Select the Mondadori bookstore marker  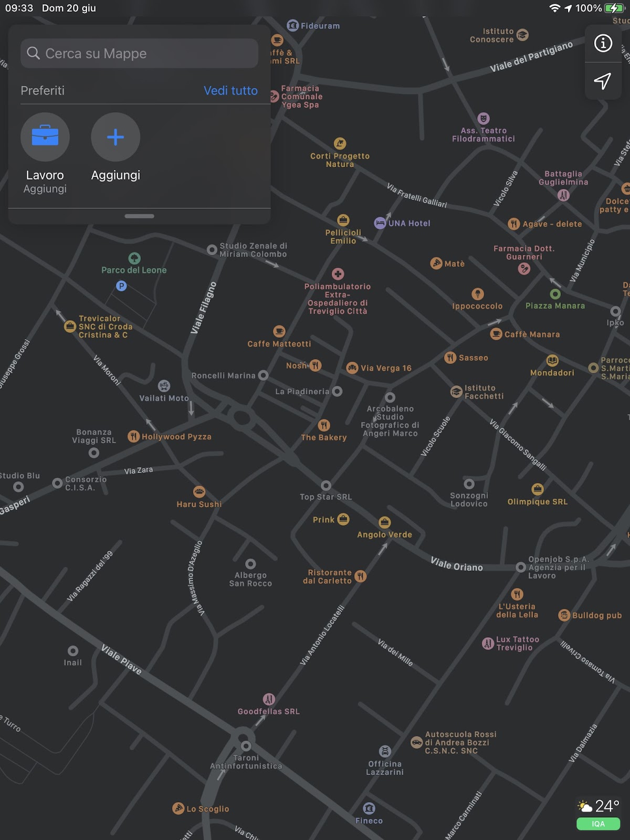pos(552,361)
